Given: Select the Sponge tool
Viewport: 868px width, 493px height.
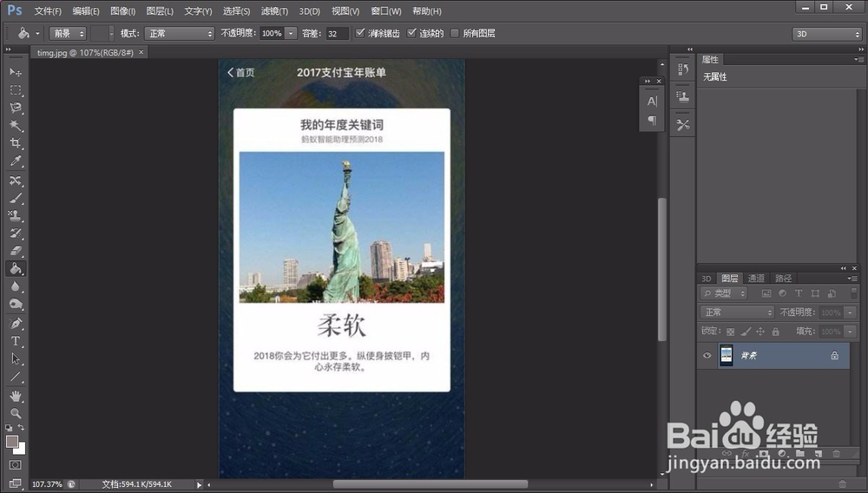Looking at the screenshot, I should (16, 304).
